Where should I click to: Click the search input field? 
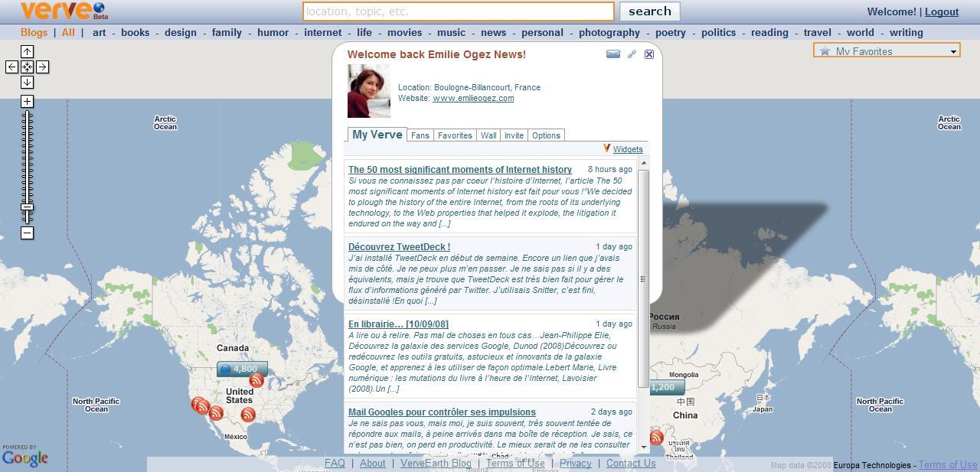point(459,11)
